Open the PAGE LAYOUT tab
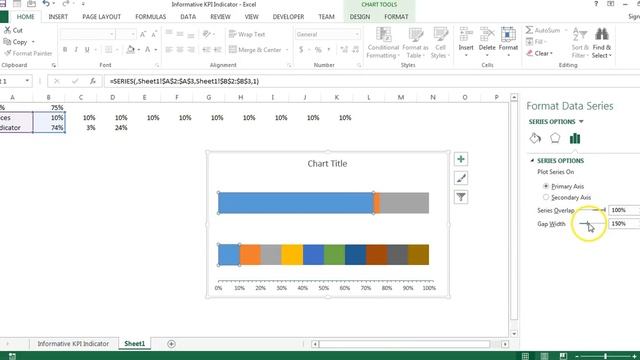The width and height of the screenshot is (640, 360). coord(102,17)
